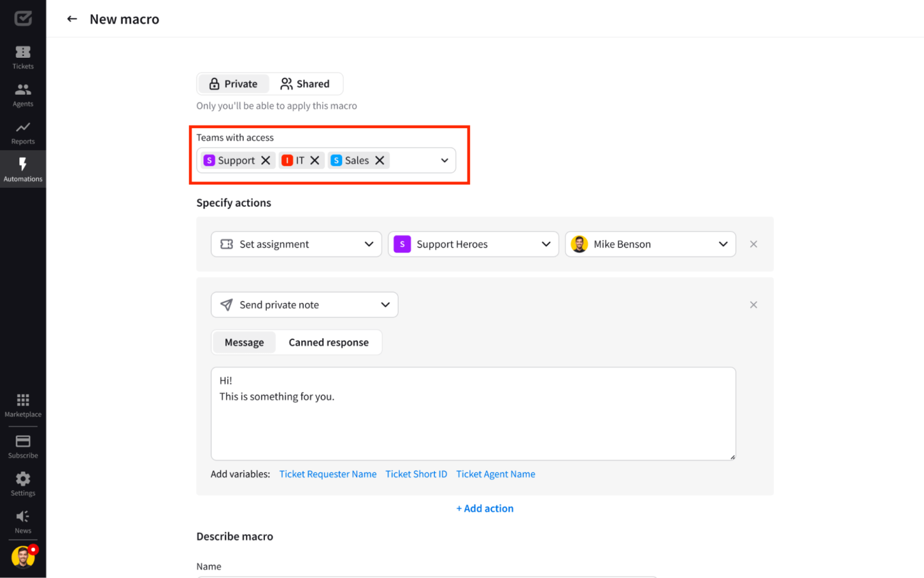Click the Describe macro heading
Image resolution: width=924 pixels, height=578 pixels.
pos(235,537)
